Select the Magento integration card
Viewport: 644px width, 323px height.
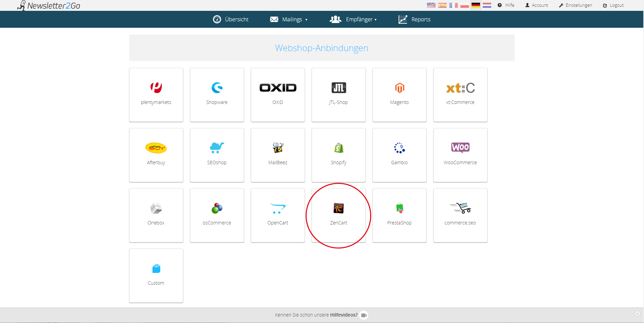(400, 95)
